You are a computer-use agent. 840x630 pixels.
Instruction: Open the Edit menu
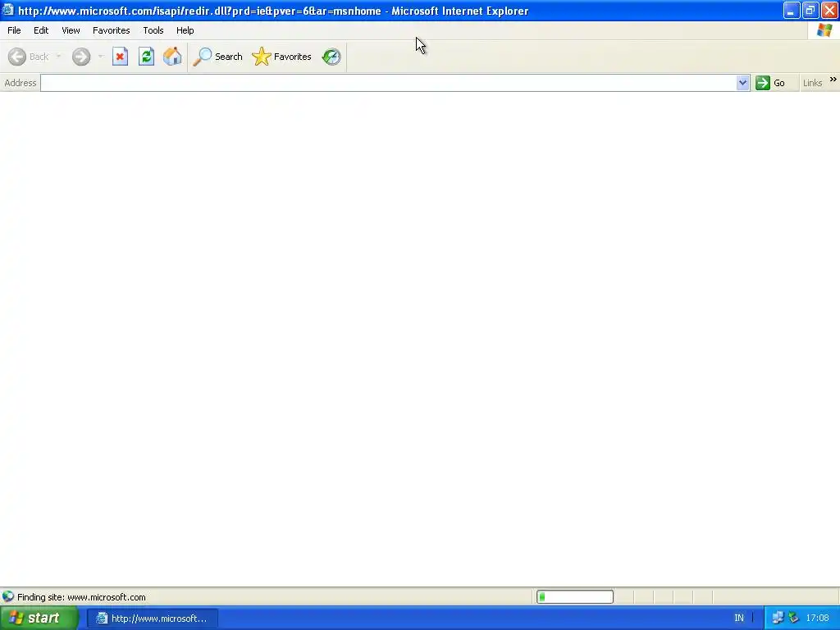point(41,30)
